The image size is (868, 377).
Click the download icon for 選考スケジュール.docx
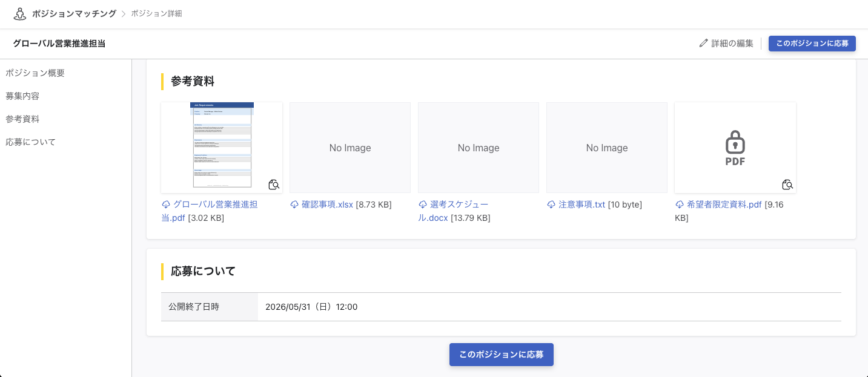pyautogui.click(x=423, y=205)
